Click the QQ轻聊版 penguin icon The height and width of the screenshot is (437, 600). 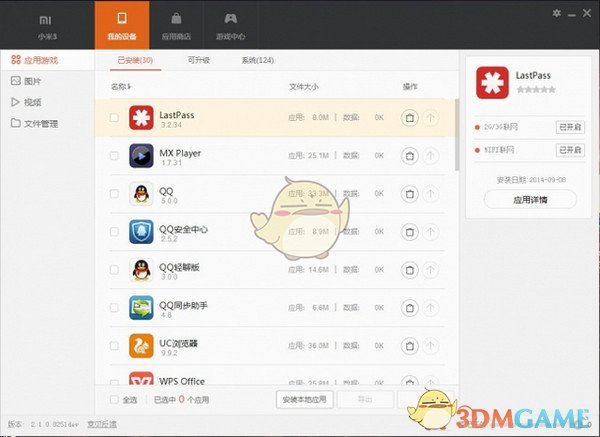[x=141, y=270]
